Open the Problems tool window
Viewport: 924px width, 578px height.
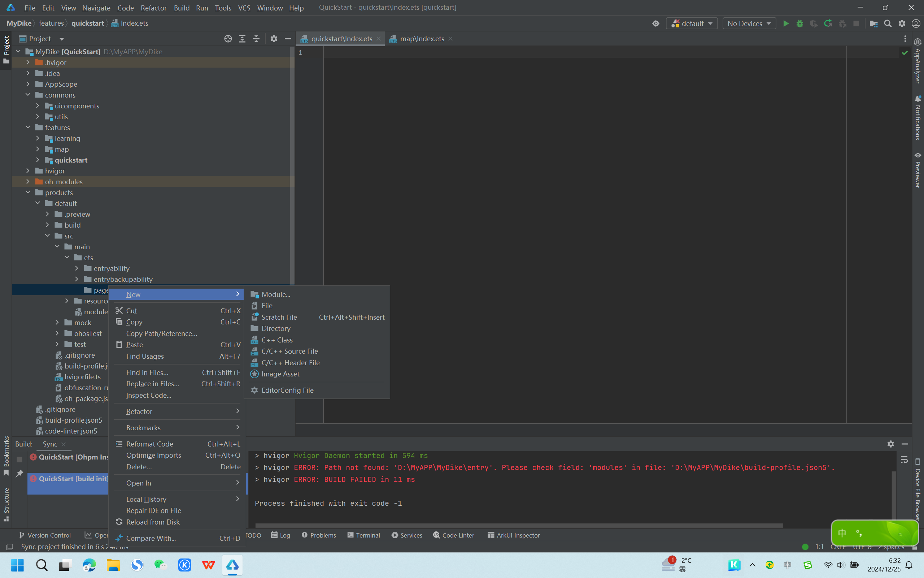[318, 535]
